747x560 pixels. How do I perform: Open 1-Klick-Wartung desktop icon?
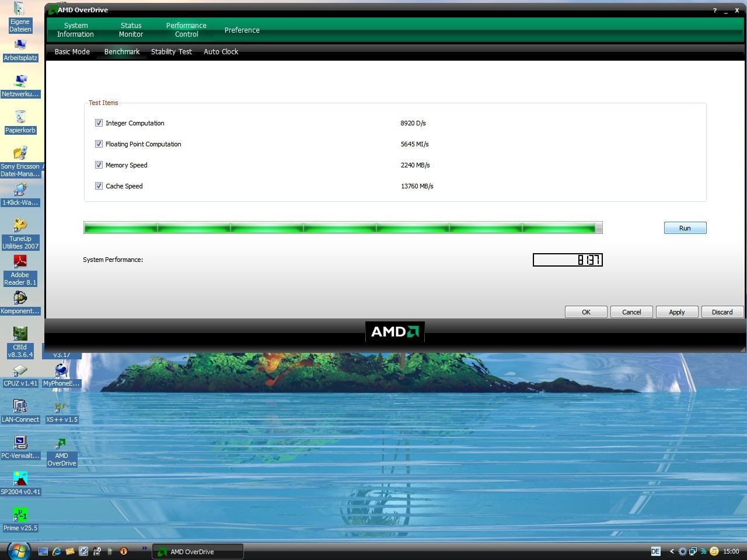[x=20, y=195]
